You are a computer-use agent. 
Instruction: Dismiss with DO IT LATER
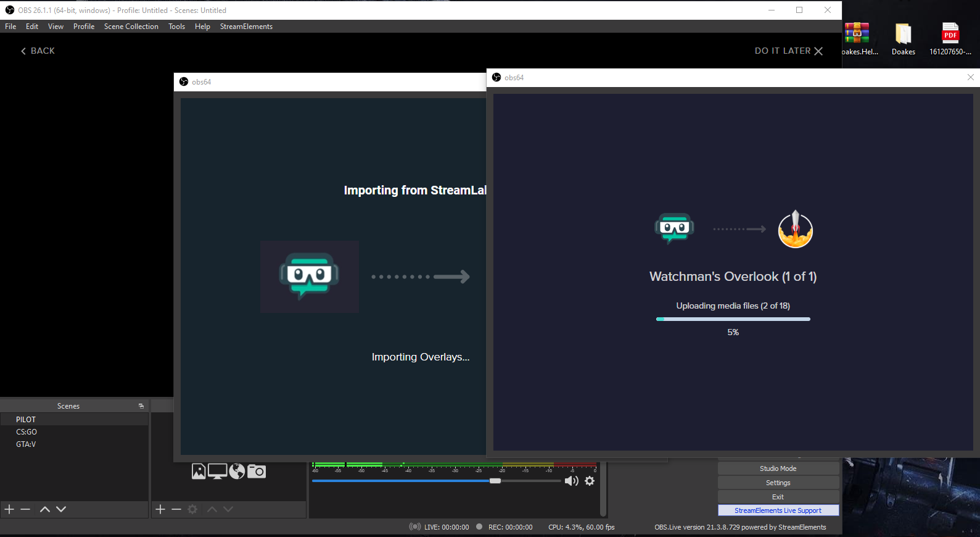point(789,51)
